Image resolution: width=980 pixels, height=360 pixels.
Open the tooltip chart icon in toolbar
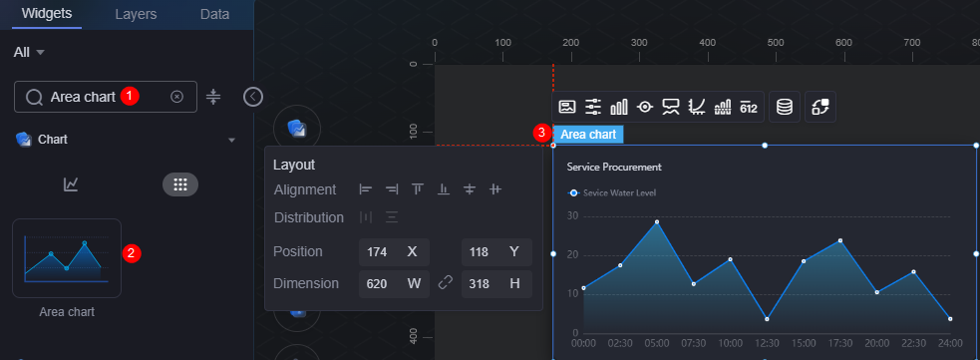pos(671,107)
